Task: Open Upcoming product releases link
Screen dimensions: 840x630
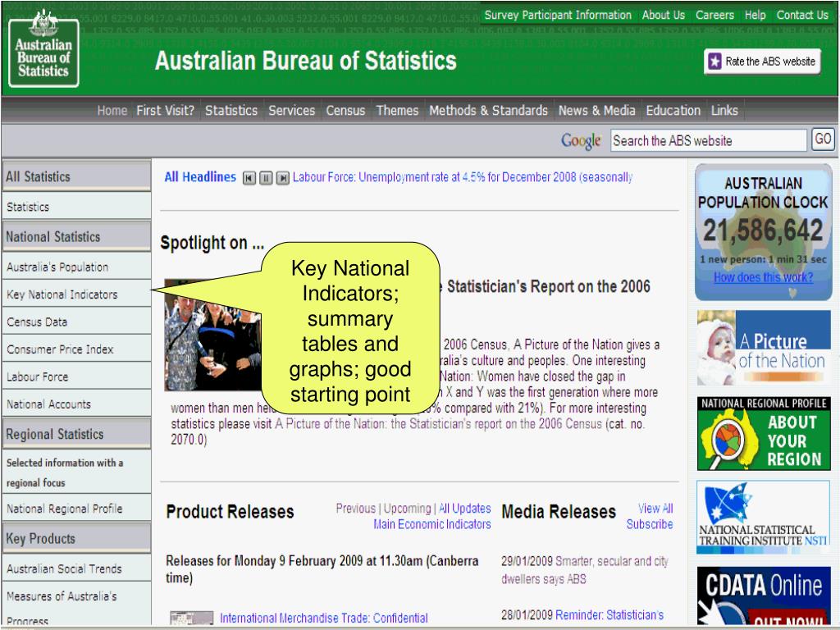Action: point(407,508)
